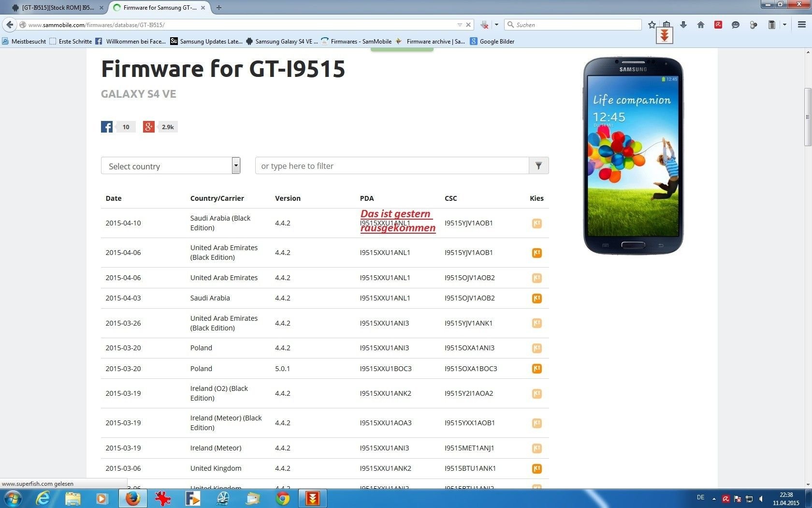
Task: Click the Galaxy S4 phone image
Action: click(633, 156)
